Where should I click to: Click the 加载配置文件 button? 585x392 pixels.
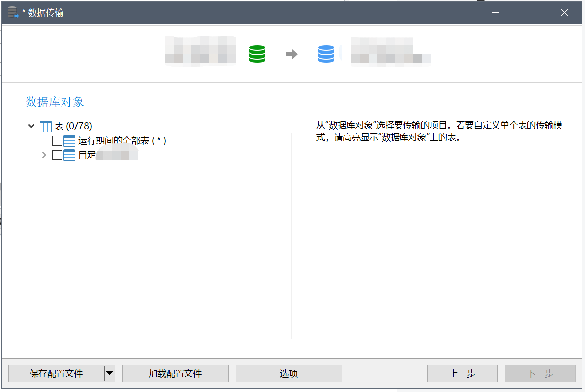click(x=175, y=373)
